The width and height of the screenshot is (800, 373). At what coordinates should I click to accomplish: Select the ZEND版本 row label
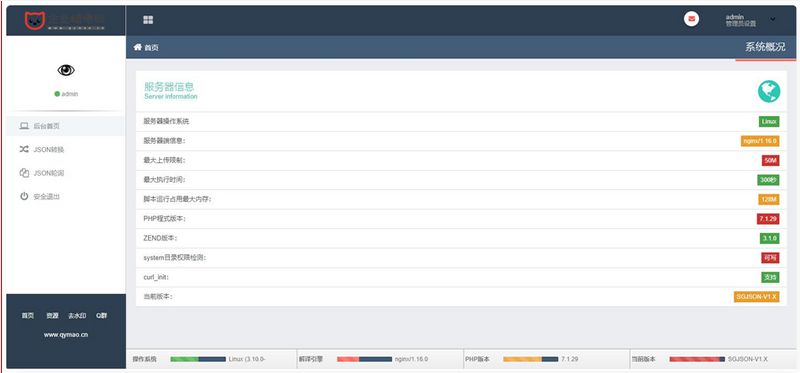(160, 238)
